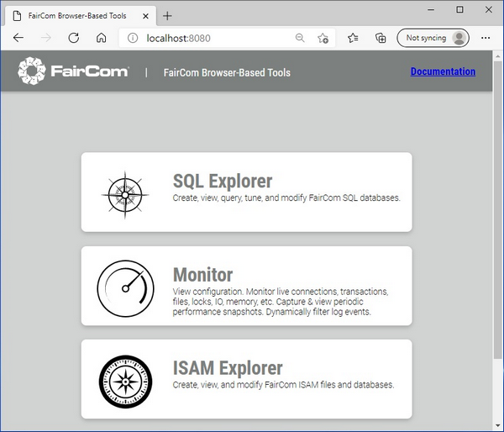Click the 'FairCom Browser-Based Tools' header title

227,72
